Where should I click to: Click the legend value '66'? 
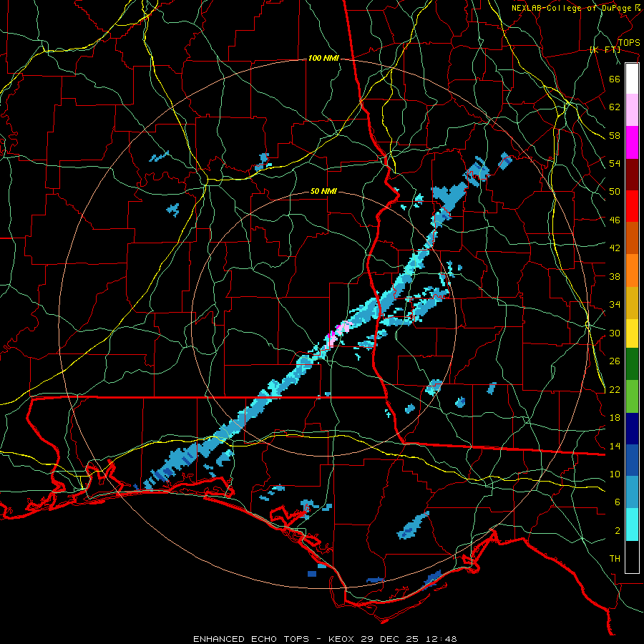pos(615,79)
